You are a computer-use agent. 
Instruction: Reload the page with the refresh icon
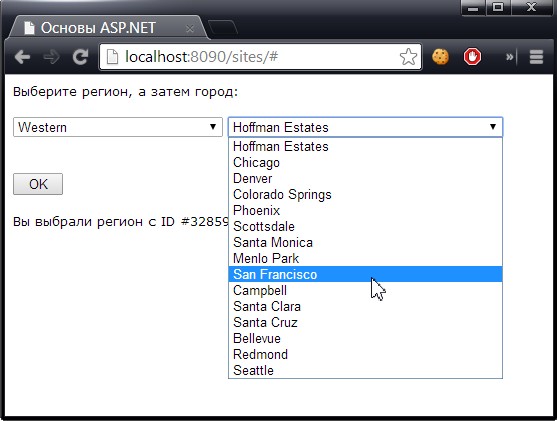click(80, 57)
